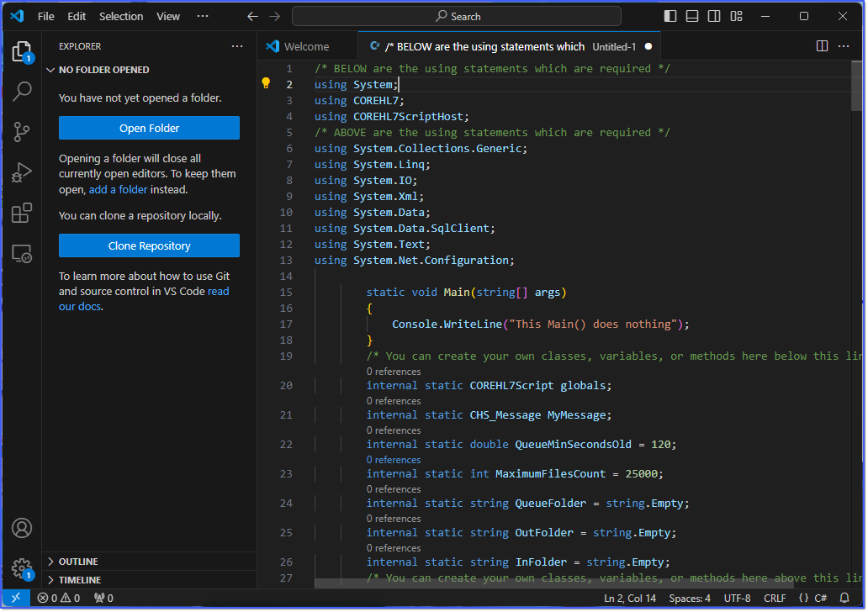Click 'QueueMinSecondsOld' variable name
The width and height of the screenshot is (868, 612).
click(574, 445)
